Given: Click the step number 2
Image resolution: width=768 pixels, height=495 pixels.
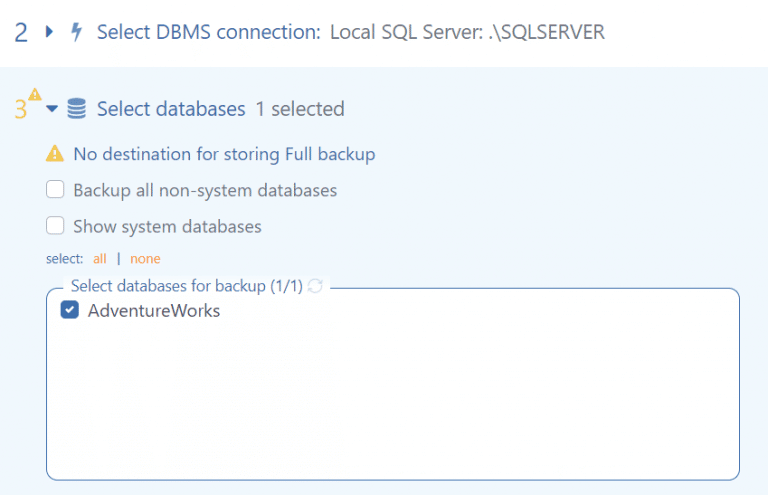Looking at the screenshot, I should point(21,33).
